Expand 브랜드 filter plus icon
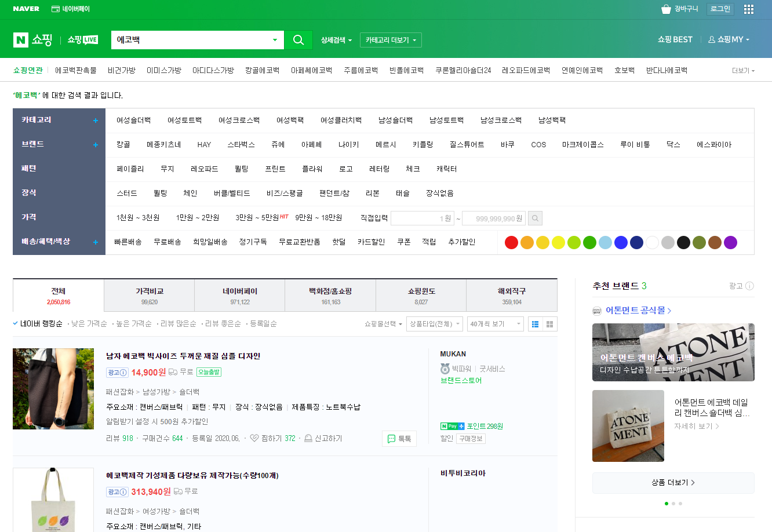 pos(96,145)
